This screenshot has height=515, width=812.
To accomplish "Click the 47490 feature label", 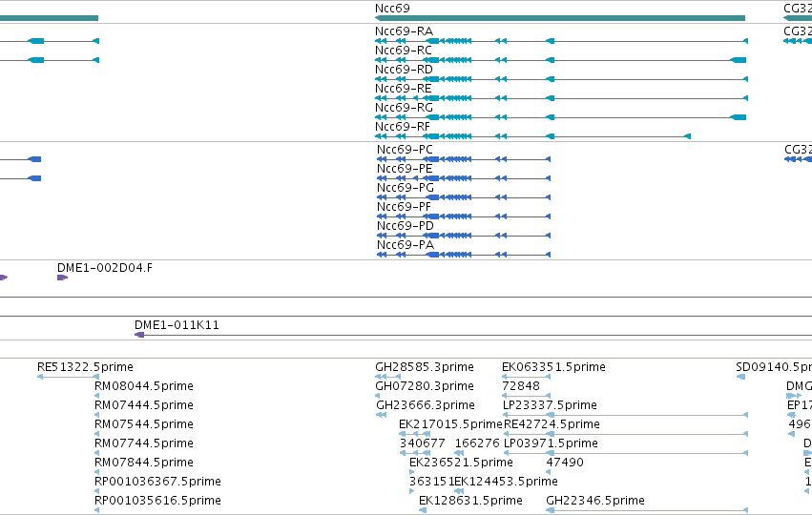I will pos(565,463).
